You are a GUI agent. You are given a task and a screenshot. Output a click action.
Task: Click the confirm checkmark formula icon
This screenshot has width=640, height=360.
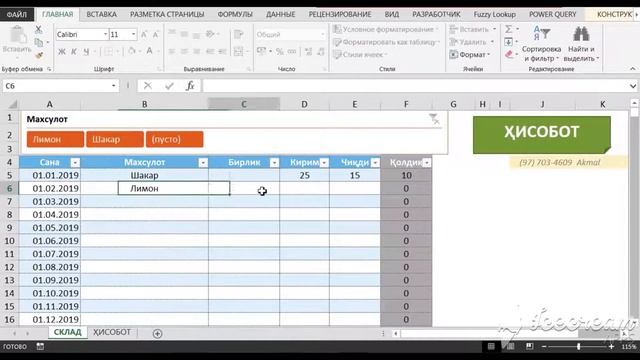169,86
